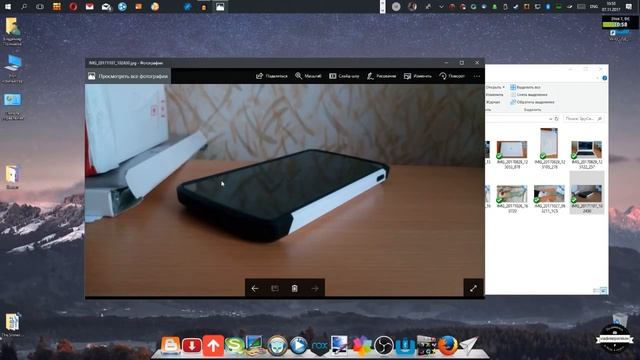Image resolution: width=640 pixels, height=360 pixels.
Task: Open the blue U app in dock
Action: tap(405, 346)
